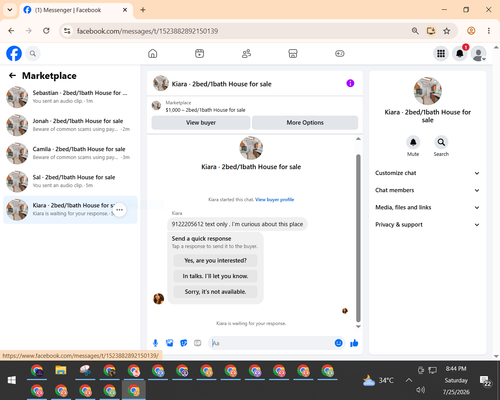This screenshot has width=500, height=400.
Task: Open site information icon in address bar
Action: pyautogui.click(x=67, y=31)
